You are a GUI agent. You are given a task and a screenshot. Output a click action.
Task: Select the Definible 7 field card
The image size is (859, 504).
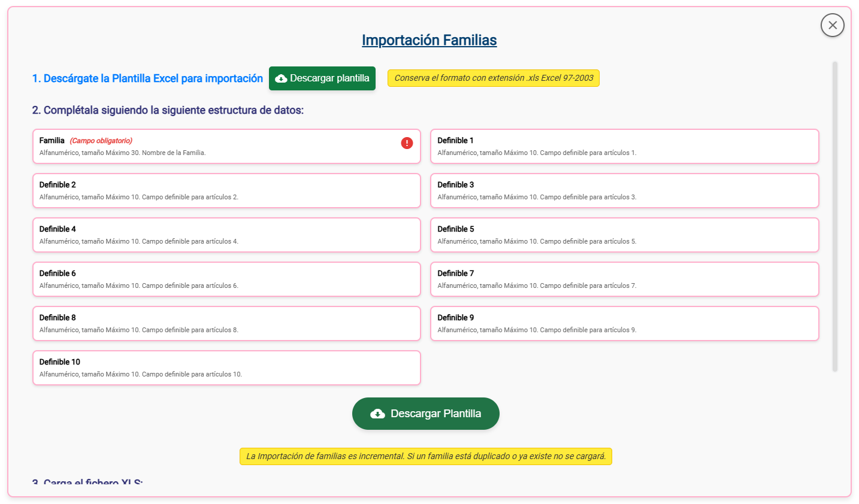tap(625, 279)
